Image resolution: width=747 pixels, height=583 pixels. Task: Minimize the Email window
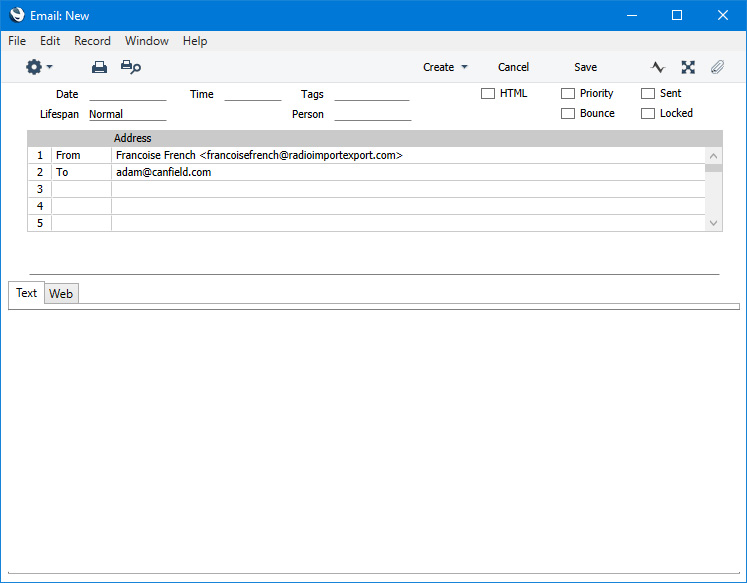pyautogui.click(x=632, y=15)
